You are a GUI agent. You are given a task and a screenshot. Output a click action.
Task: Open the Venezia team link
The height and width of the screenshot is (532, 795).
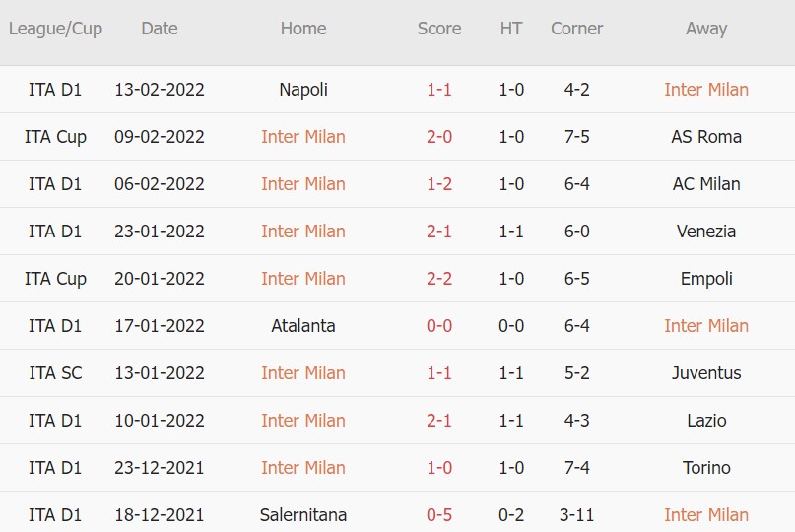click(706, 232)
